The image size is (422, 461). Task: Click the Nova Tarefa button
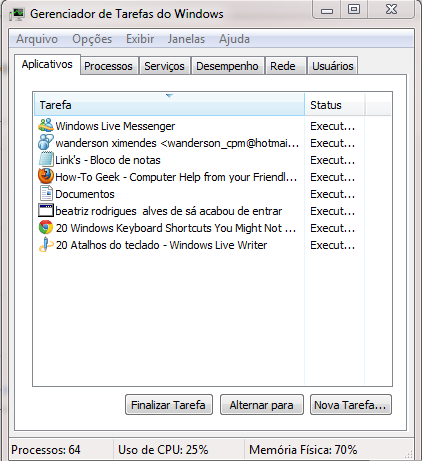pos(351,405)
